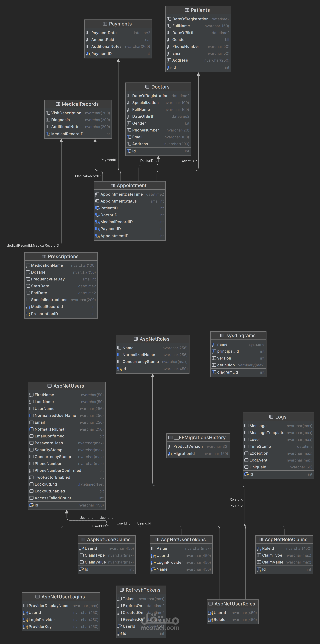Screen dimensions: 320x644
Task: Click the table icon beside AspNetUsers title
Action: [50, 386]
